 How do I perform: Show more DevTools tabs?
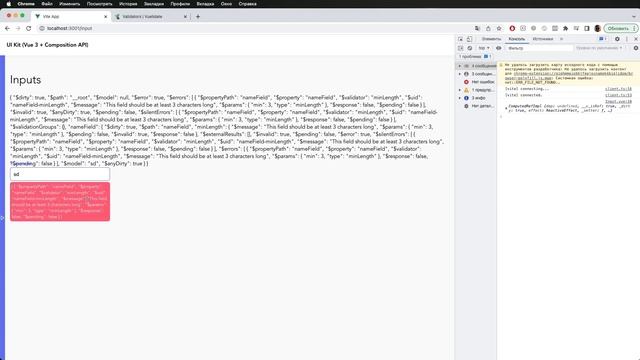point(562,39)
